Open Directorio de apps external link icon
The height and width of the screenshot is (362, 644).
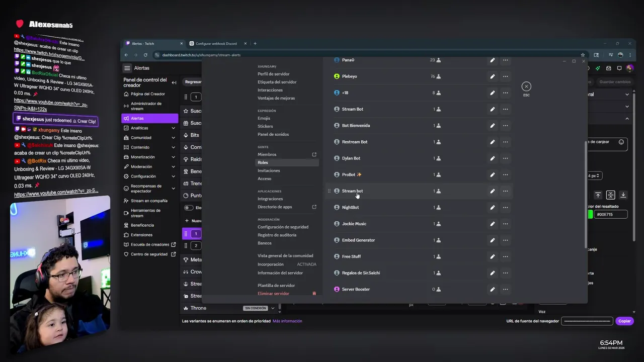point(314,207)
